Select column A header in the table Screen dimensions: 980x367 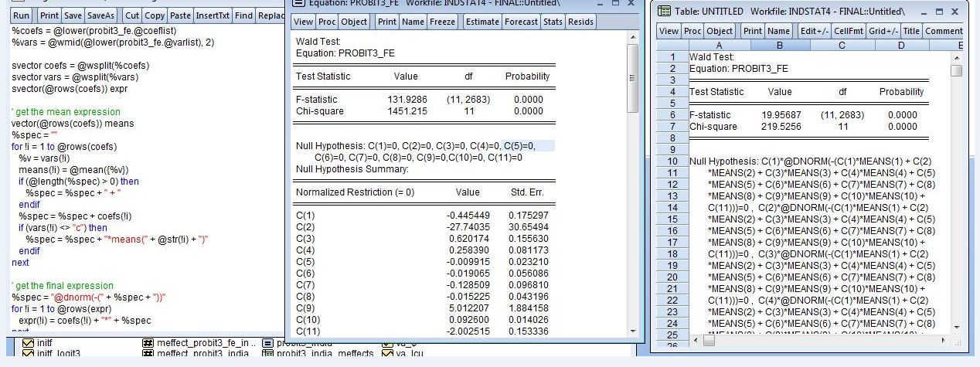[720, 46]
